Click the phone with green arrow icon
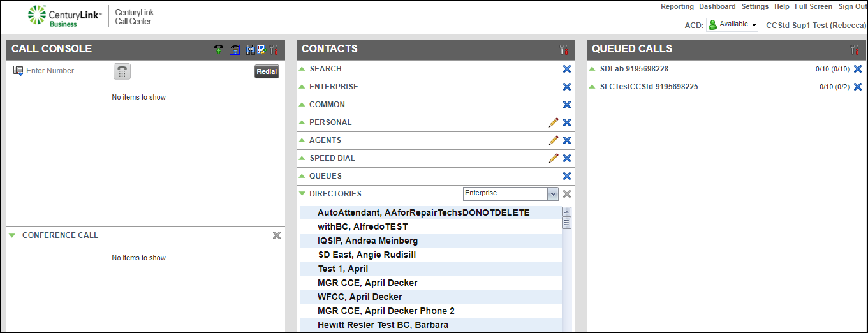 [219, 49]
